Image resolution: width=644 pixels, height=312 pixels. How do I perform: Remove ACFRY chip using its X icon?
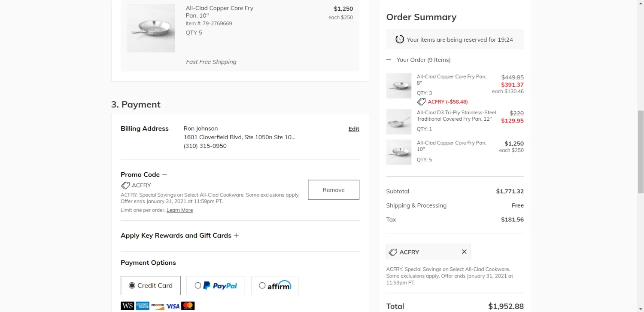tap(464, 252)
